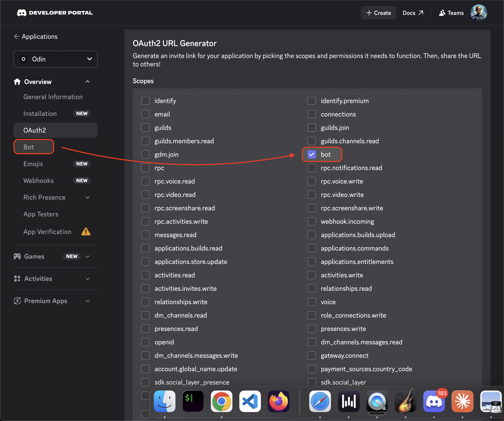Expand the Games section chevron
The width and height of the screenshot is (504, 421).
[88, 256]
